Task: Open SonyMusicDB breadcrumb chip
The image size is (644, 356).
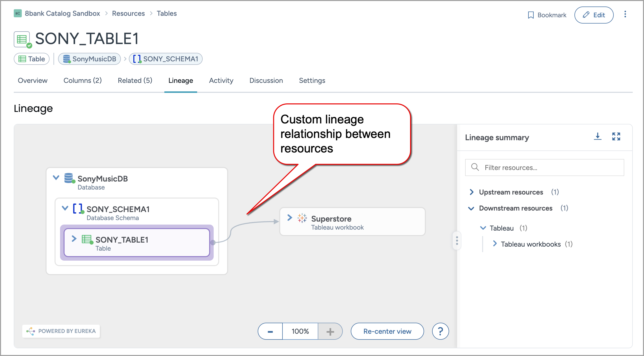Action: (x=89, y=59)
